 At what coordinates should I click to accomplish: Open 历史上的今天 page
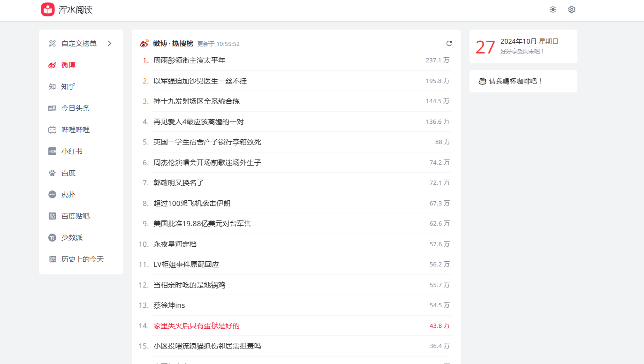(x=81, y=259)
